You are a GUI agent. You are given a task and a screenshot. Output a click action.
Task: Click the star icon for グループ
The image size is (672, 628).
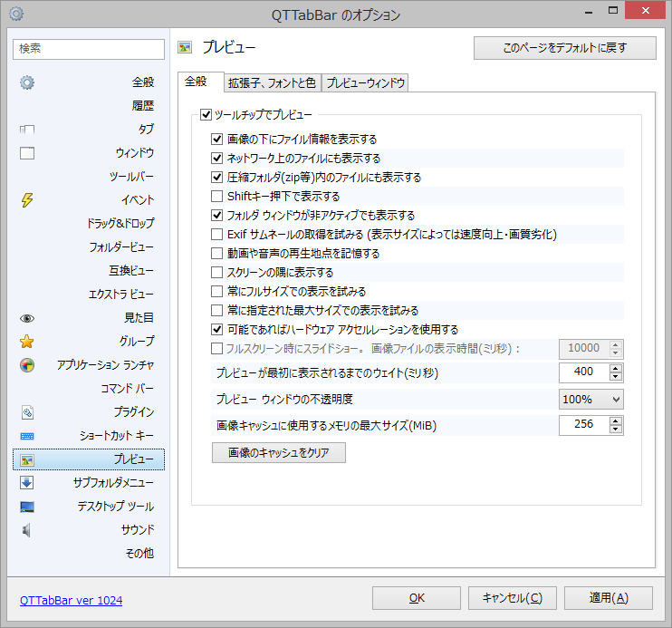(x=27, y=342)
